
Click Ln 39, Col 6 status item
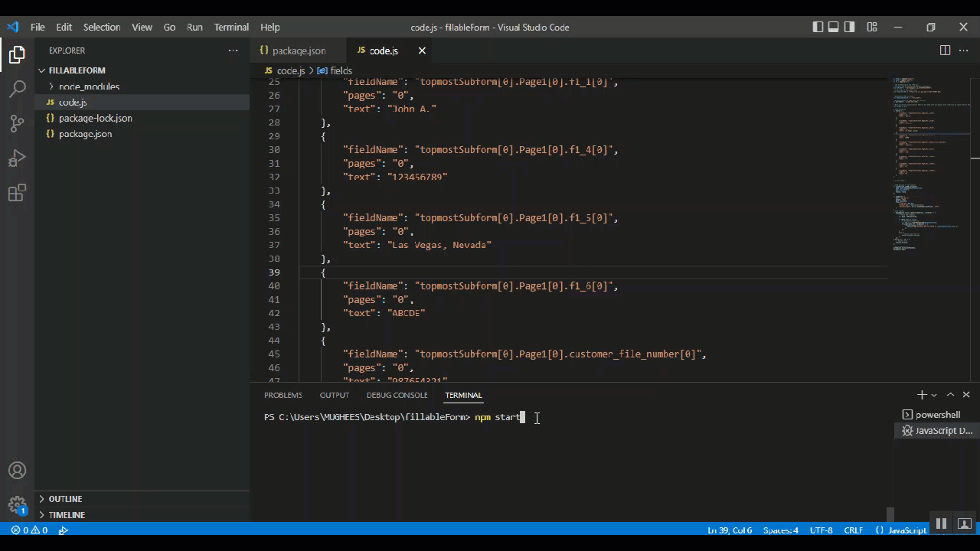tap(730, 530)
